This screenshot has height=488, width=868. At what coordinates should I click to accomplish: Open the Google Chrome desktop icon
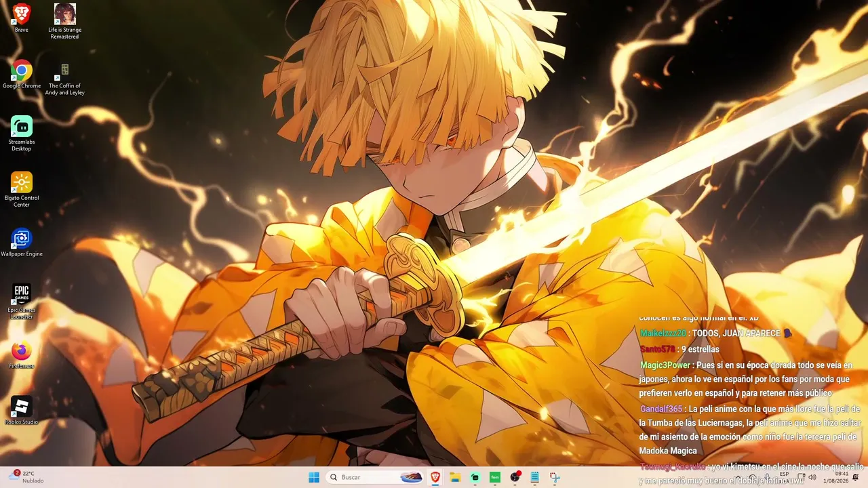point(22,74)
